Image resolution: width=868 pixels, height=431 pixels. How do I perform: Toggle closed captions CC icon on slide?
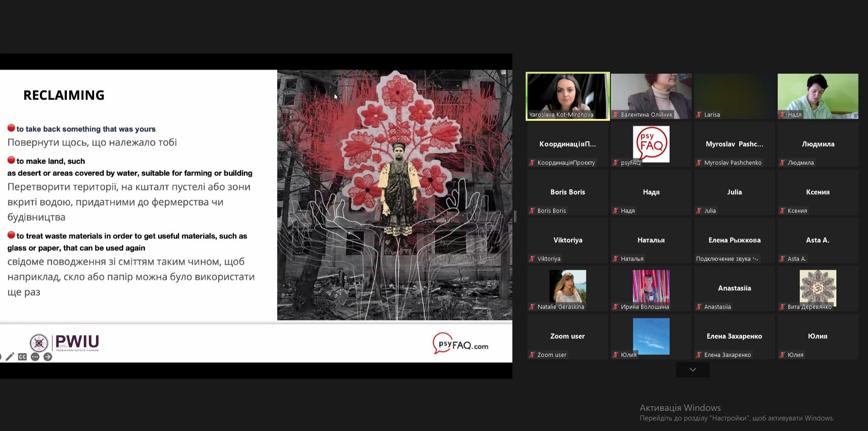click(22, 357)
